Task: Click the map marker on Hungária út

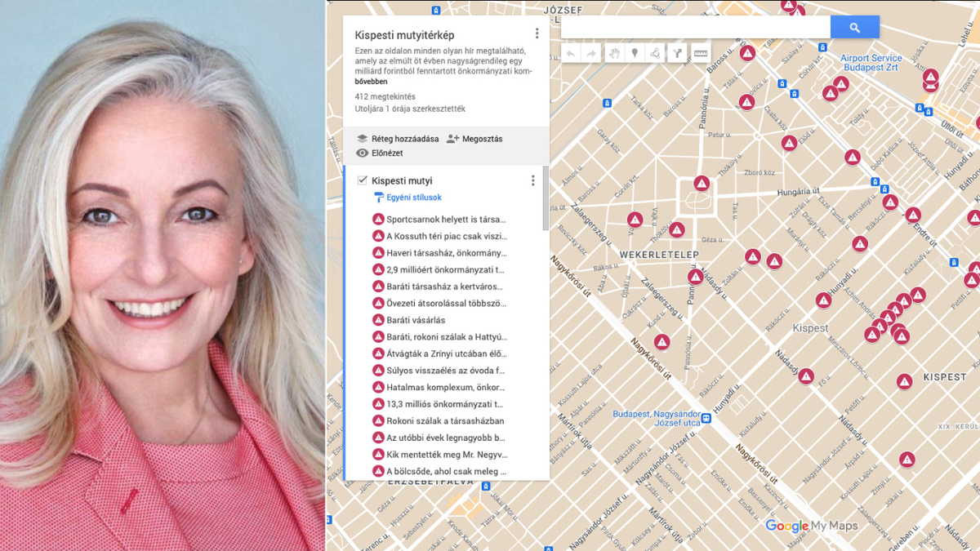Action: [890, 202]
